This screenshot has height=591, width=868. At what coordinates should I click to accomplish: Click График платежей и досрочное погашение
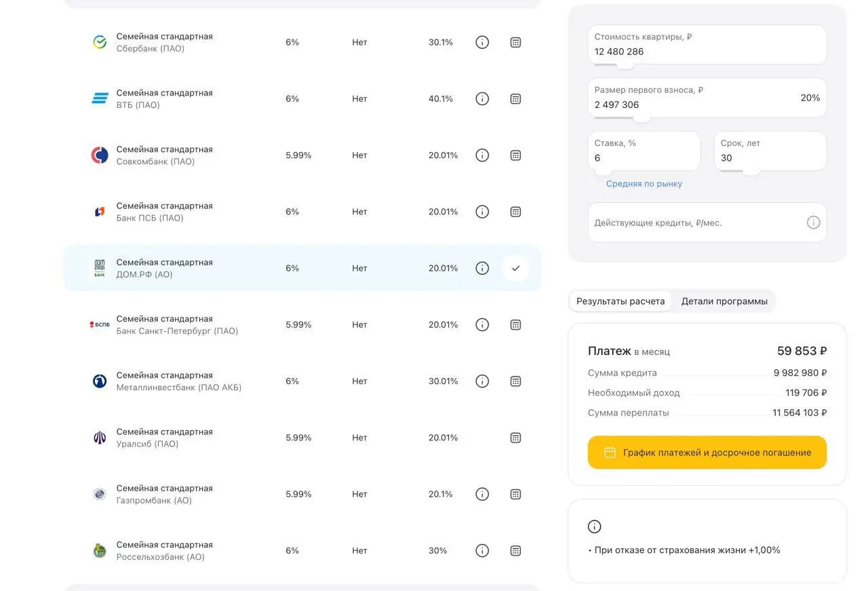pyautogui.click(x=707, y=452)
